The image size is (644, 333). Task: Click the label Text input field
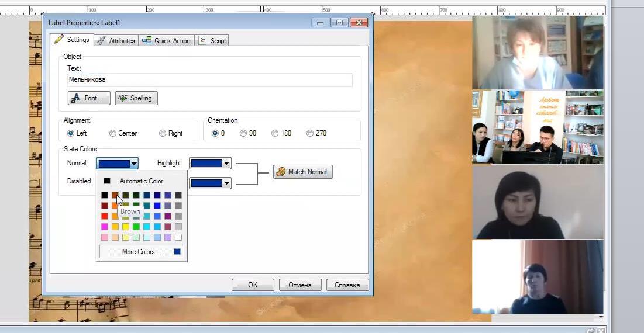[209, 80]
